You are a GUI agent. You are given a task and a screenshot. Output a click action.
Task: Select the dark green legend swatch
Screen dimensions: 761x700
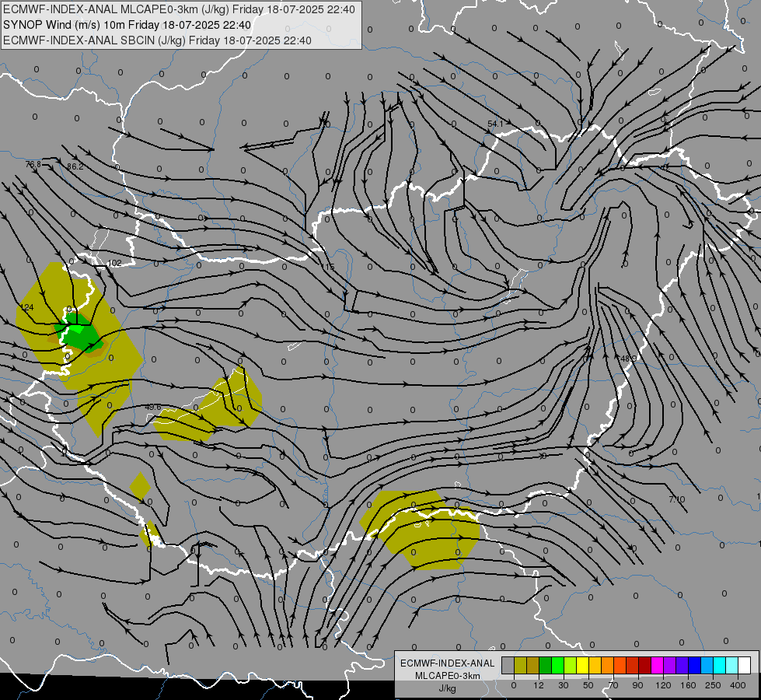tap(546, 666)
